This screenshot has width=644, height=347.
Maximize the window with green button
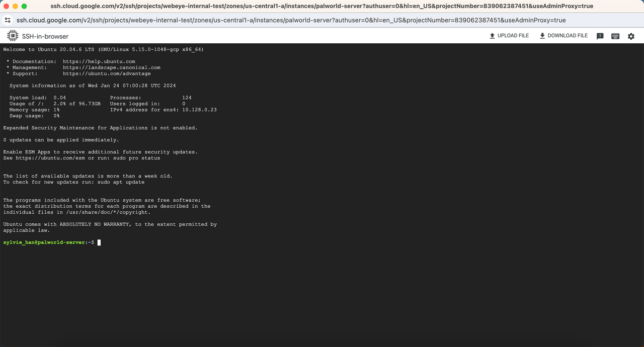[x=24, y=6]
